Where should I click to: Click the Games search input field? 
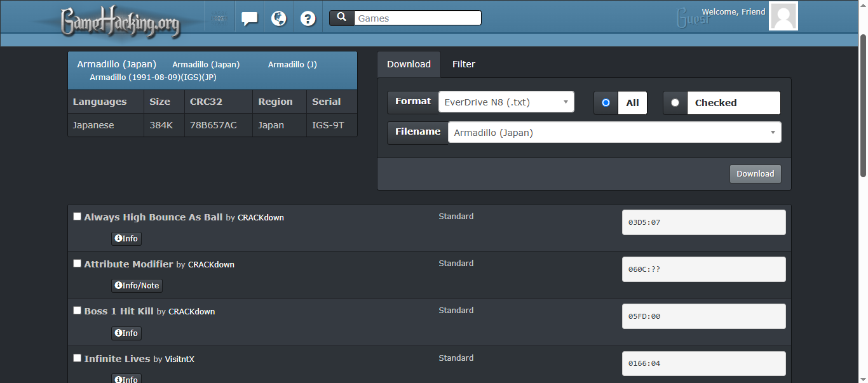tap(417, 18)
